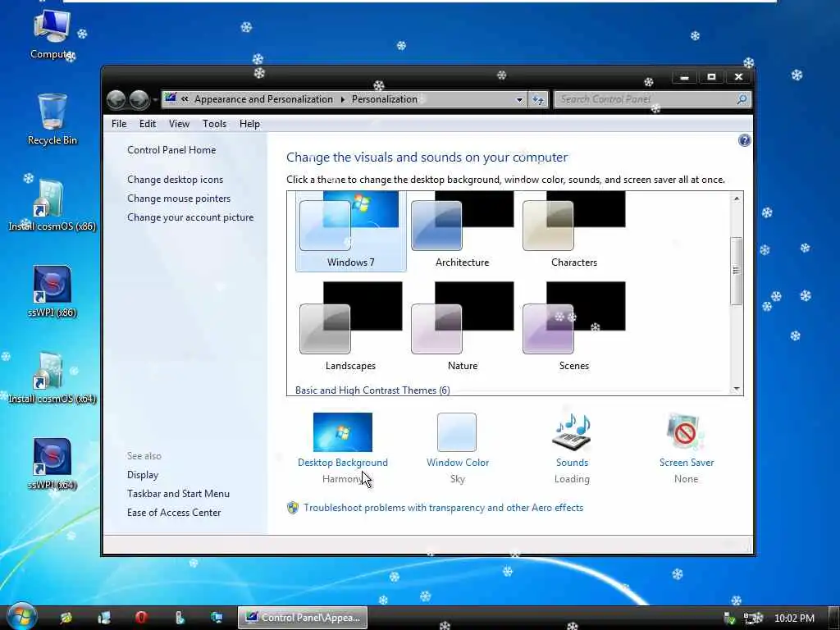Click the search magnifier icon
This screenshot has width=840, height=630.
742,99
